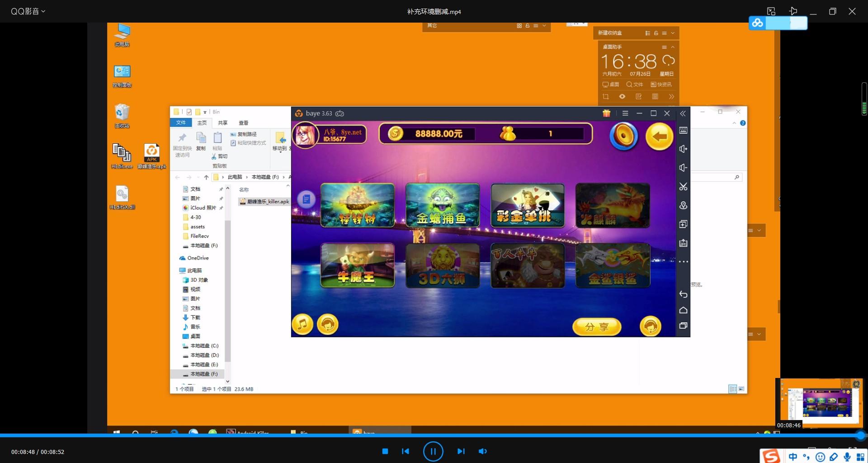Switch to the 主页 ribbon tab
868x463 pixels.
click(x=202, y=123)
